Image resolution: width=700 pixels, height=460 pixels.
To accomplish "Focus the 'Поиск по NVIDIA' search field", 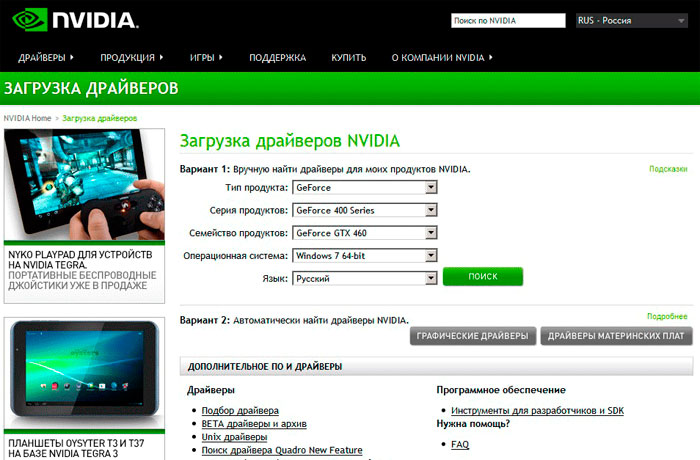I will coord(508,21).
